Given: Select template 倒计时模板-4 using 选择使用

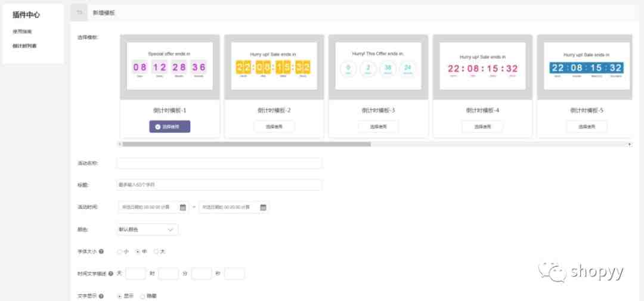Looking at the screenshot, I should pos(482,127).
